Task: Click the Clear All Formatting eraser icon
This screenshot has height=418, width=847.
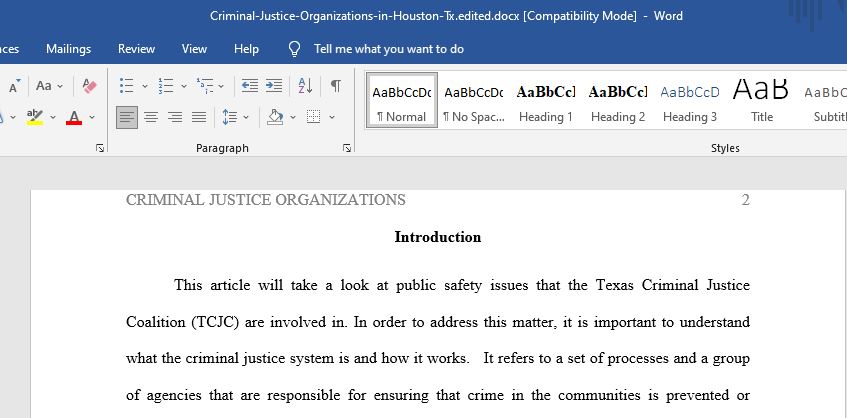Action: [89, 85]
